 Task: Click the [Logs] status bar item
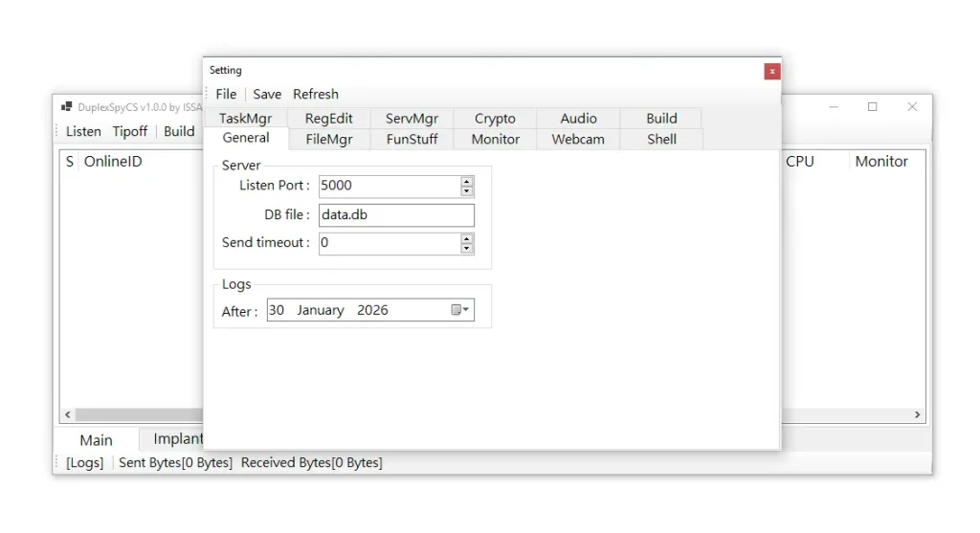coord(84,463)
